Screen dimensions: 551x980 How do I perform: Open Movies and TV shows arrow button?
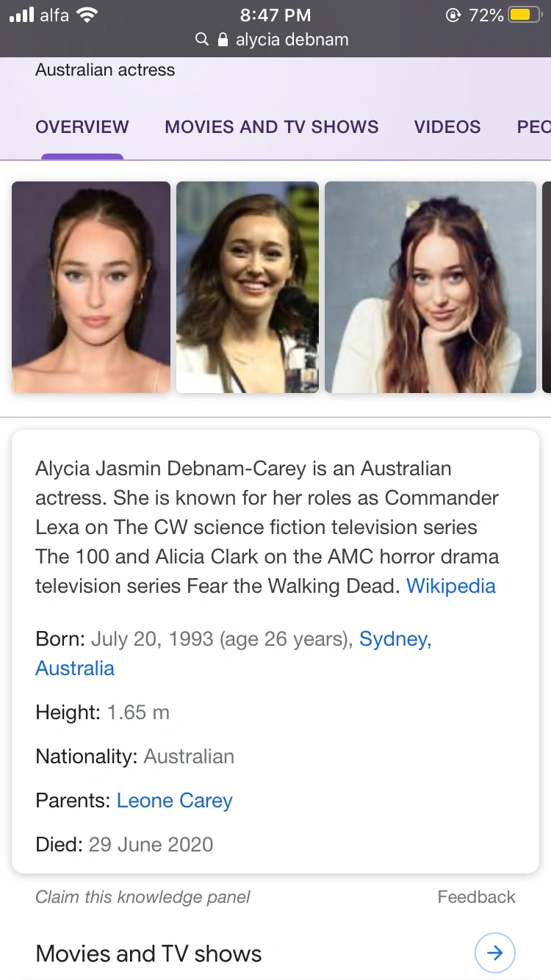(x=495, y=953)
